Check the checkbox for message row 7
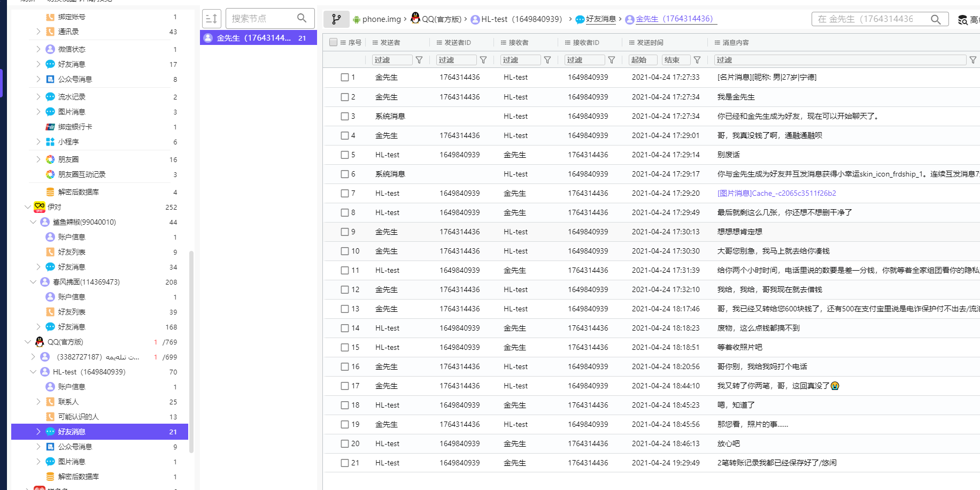The image size is (980, 490). [x=345, y=193]
